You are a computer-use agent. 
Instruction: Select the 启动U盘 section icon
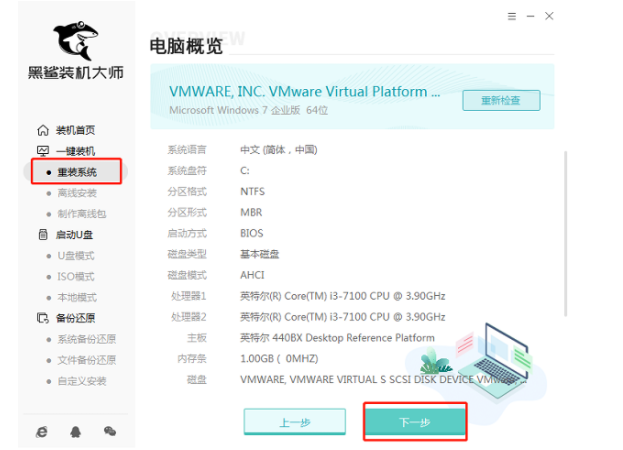[x=42, y=235]
